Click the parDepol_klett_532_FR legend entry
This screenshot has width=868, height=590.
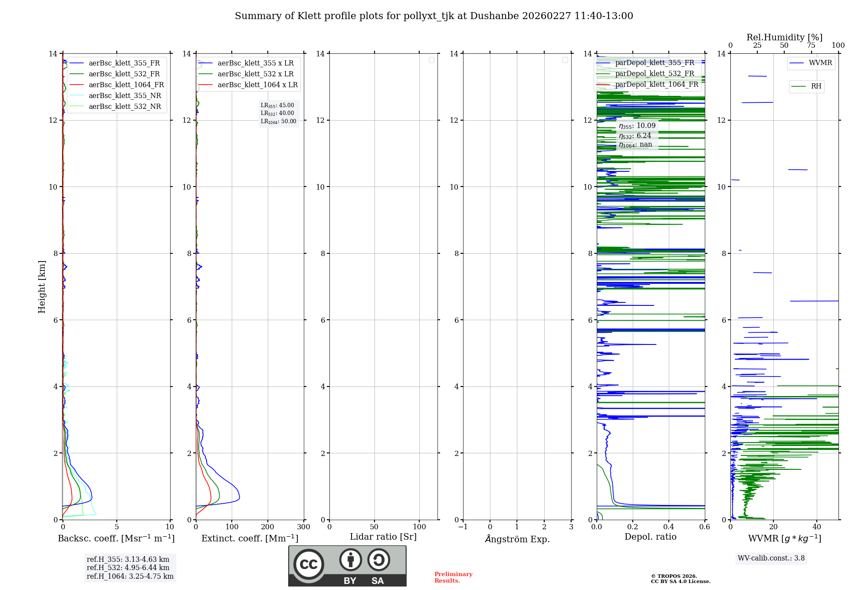[x=654, y=74]
